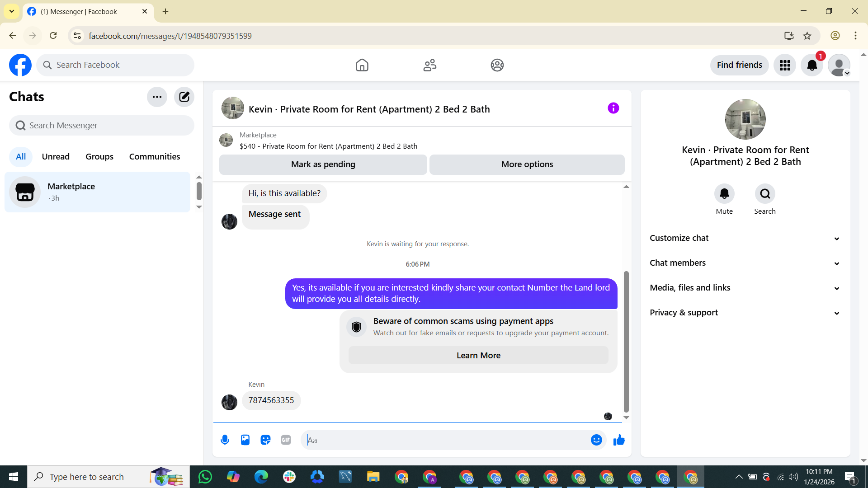This screenshot has height=488, width=868.
Task: Toggle conversation information panel purple icon
Action: 613,108
